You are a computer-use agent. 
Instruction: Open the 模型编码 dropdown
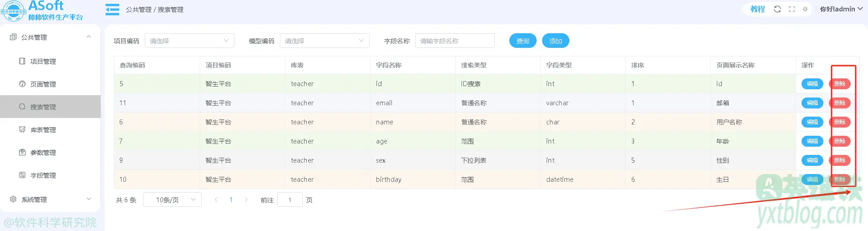[325, 41]
